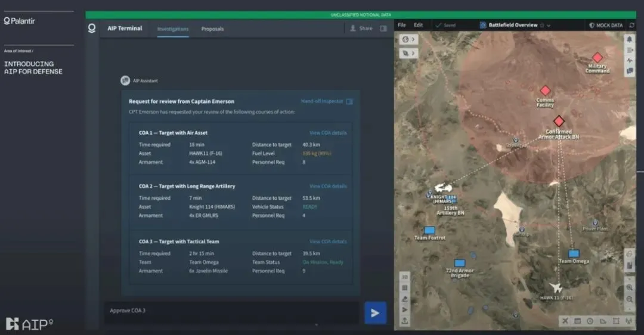Image resolution: width=644 pixels, height=335 pixels.
Task: Click the globe style icon above zoom controls
Action: coord(629,254)
